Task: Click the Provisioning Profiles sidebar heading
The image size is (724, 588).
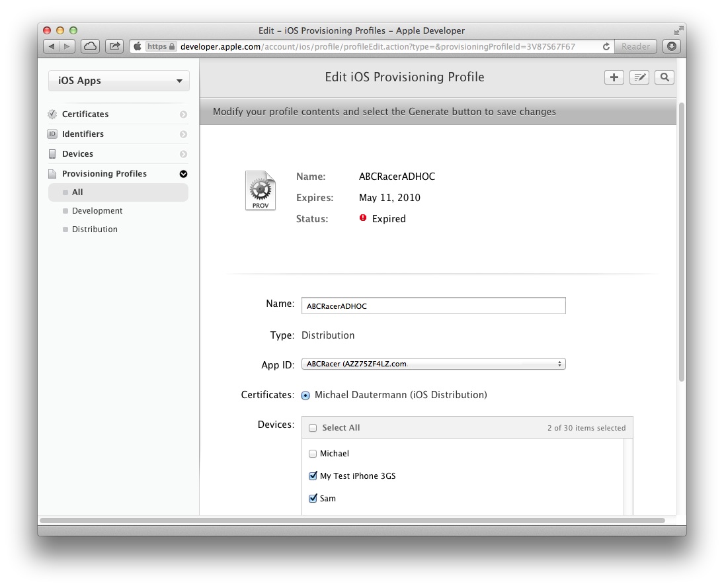Action: 104,174
